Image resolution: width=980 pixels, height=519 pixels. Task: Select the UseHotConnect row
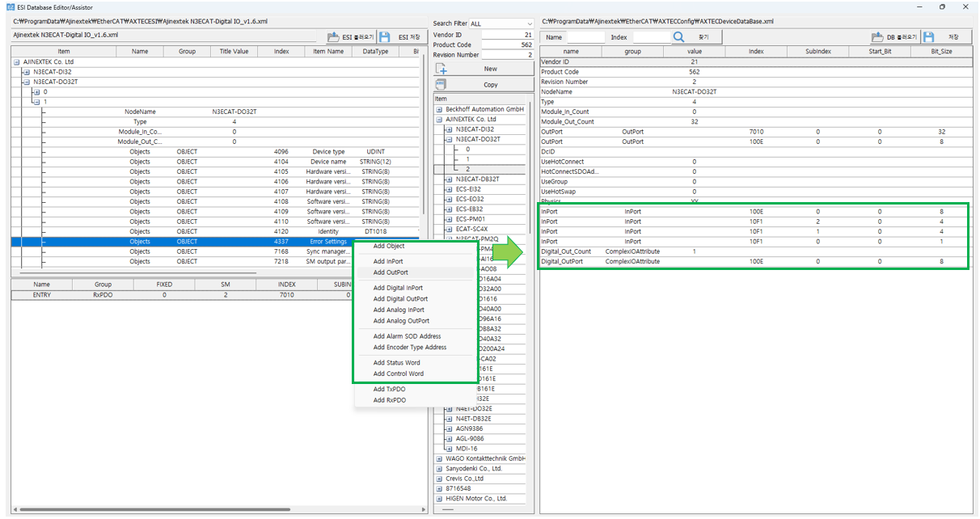pyautogui.click(x=756, y=162)
